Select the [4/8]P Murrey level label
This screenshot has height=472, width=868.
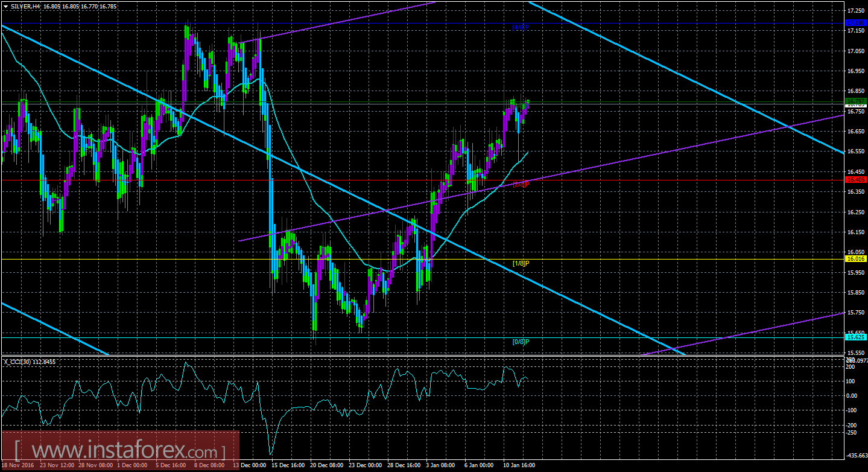(521, 27)
